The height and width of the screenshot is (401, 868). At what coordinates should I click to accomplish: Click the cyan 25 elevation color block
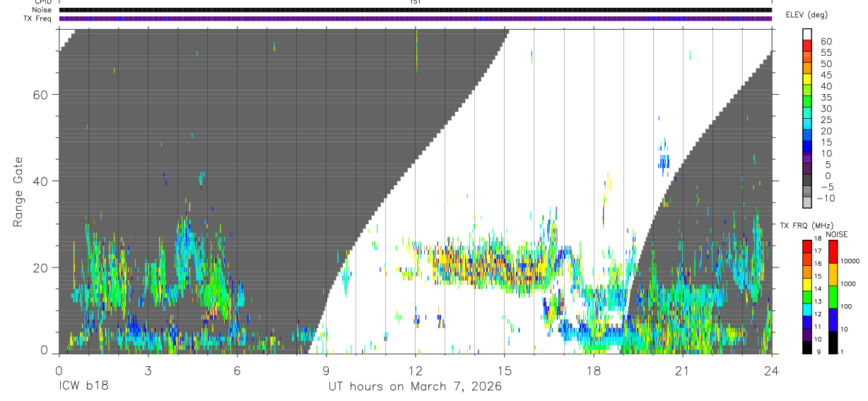pyautogui.click(x=807, y=124)
